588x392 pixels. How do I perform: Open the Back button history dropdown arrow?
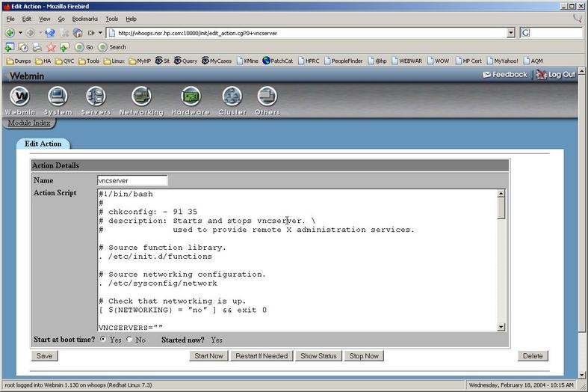coord(20,33)
